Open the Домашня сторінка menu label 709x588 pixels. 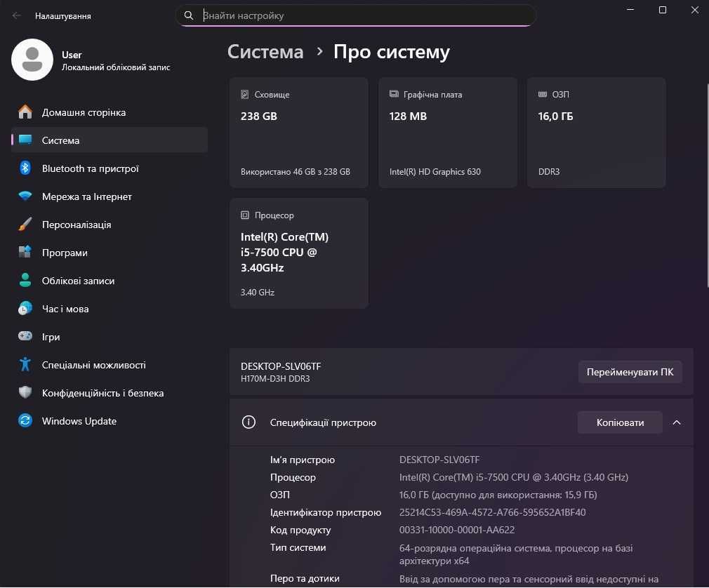[x=84, y=112]
